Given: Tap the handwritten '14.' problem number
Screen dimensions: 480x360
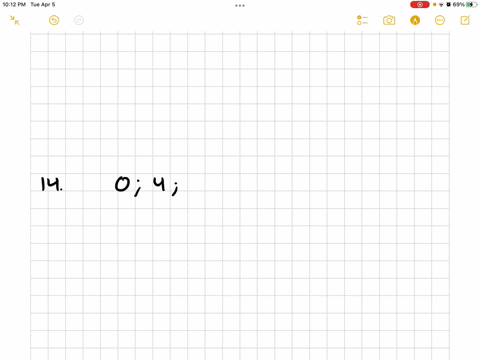Looking at the screenshot, I should coord(51,184).
